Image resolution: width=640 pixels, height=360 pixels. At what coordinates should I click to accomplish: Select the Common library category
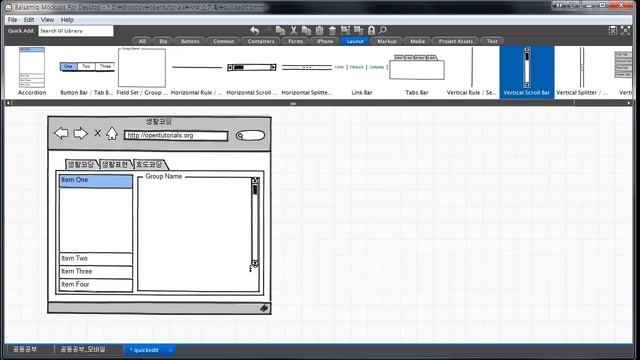tap(223, 41)
